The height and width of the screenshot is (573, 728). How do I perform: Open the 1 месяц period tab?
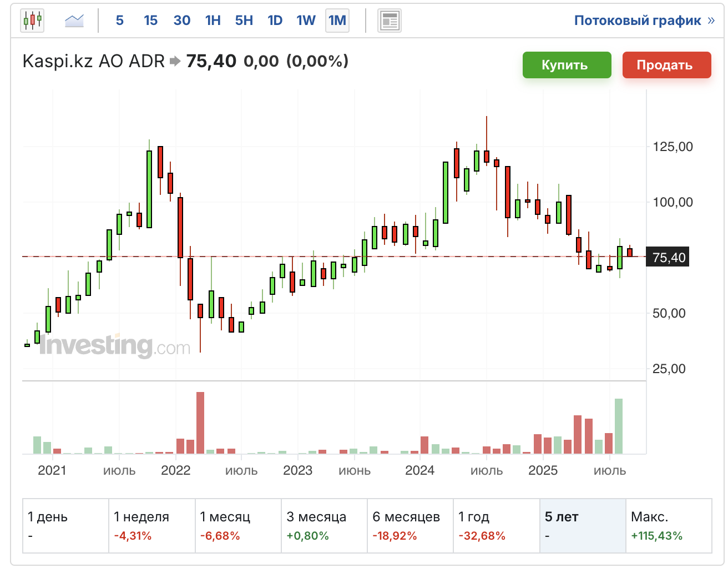click(x=238, y=525)
